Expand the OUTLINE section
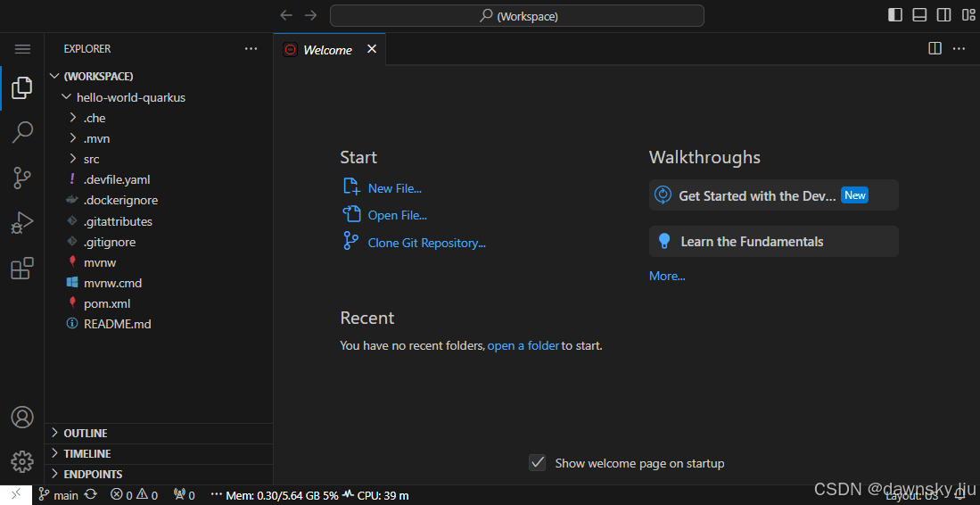Screen dimensions: 980x505 (160, 433)
